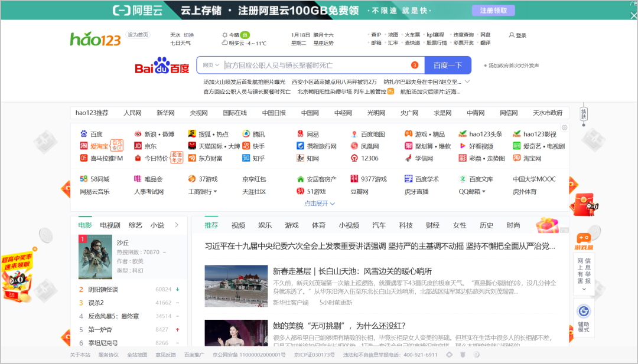Image resolution: width=638 pixels, height=364 pixels.
Task: Open the 喜马拉雅FM icon link
Action: coord(84,158)
